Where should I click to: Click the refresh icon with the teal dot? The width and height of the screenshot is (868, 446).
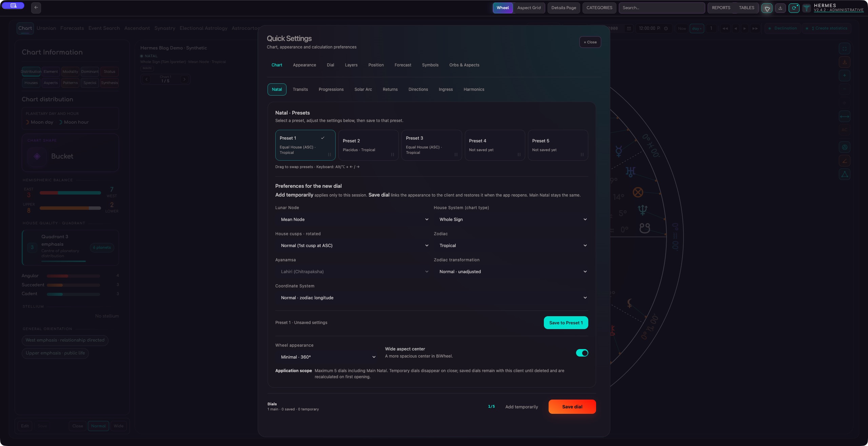pos(794,8)
